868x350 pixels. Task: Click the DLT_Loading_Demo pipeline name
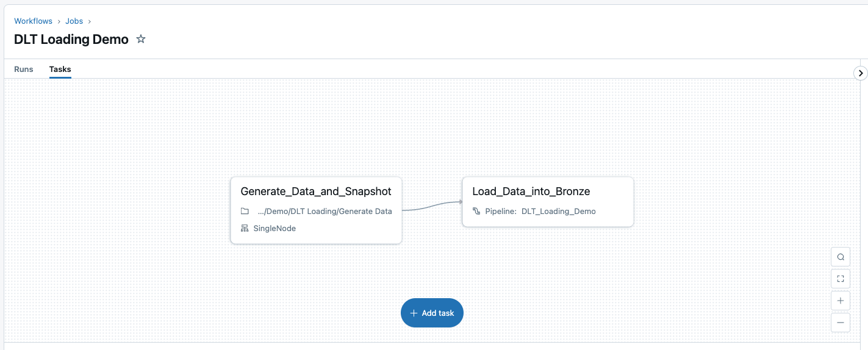pyautogui.click(x=558, y=211)
